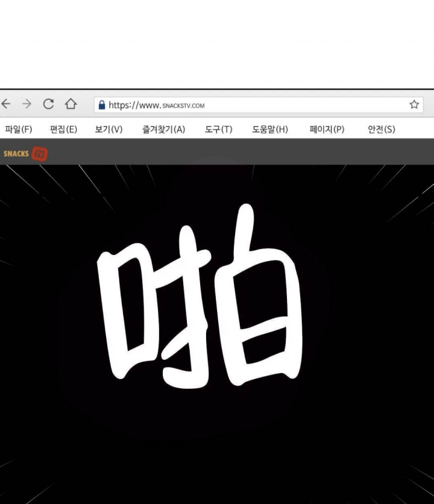Click the padlock security icon
The width and height of the screenshot is (434, 504).
pos(101,105)
